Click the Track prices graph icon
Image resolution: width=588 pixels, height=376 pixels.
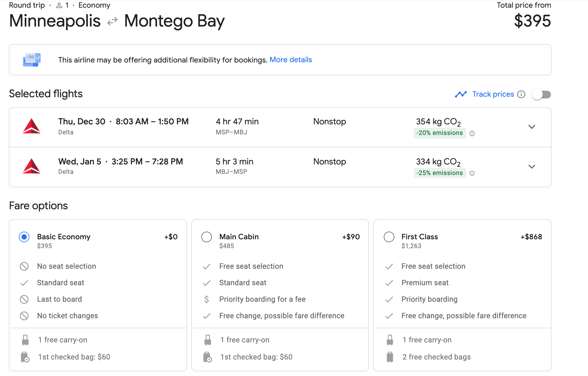coord(461,94)
